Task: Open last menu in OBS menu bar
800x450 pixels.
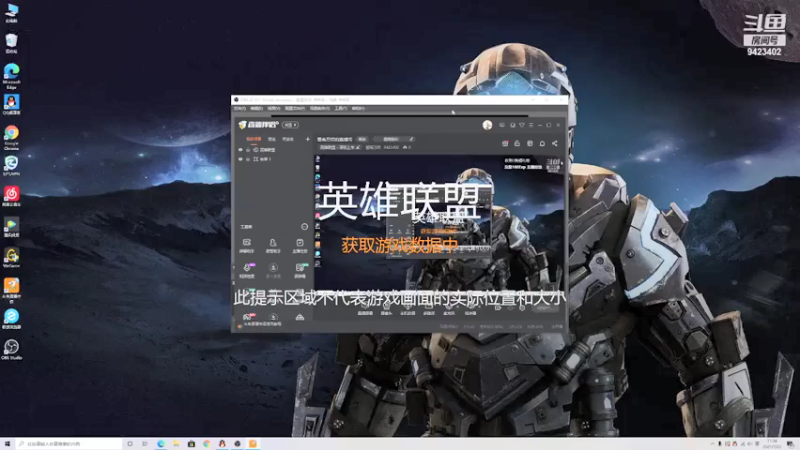Action: (358, 109)
